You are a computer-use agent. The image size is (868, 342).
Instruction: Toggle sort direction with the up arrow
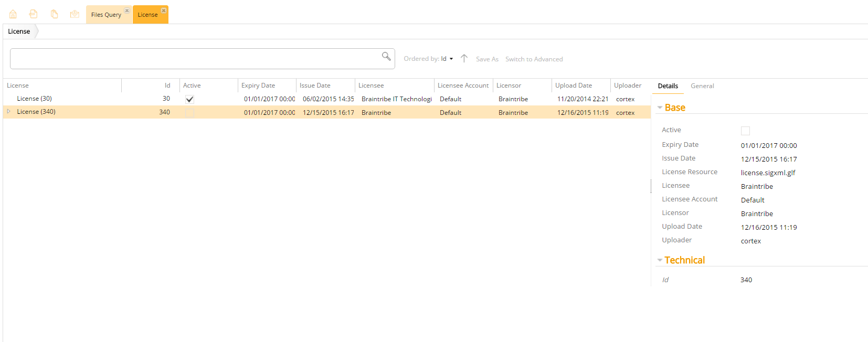click(464, 59)
